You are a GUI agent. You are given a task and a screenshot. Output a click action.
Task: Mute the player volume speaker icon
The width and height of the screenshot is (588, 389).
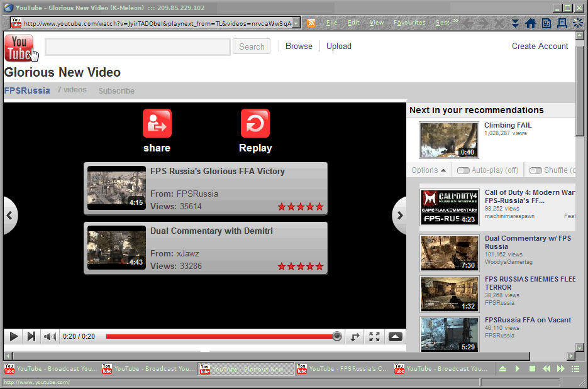(50, 337)
